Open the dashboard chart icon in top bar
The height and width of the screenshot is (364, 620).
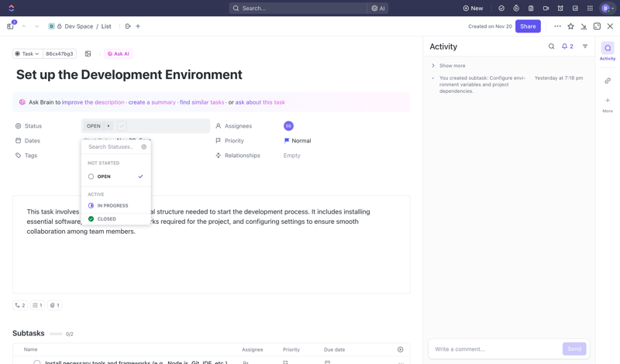[575, 9]
